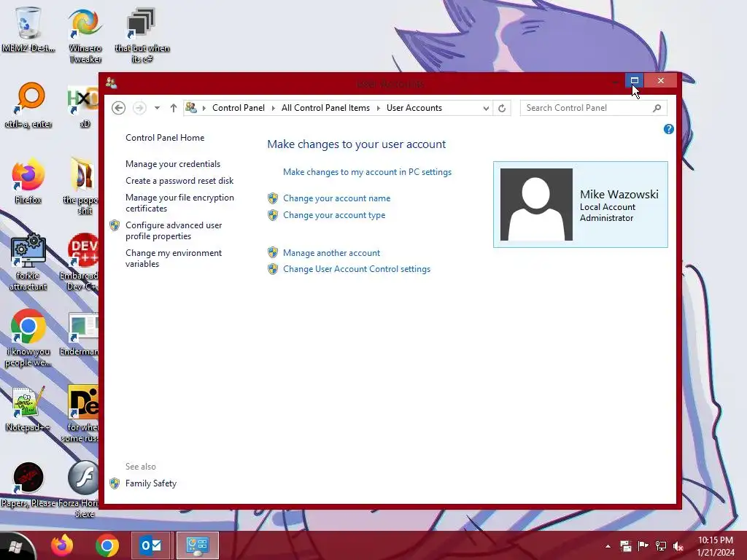Image resolution: width=747 pixels, height=560 pixels.
Task: Select the 'ctrl+a, enter' desktop icon
Action: [28, 105]
